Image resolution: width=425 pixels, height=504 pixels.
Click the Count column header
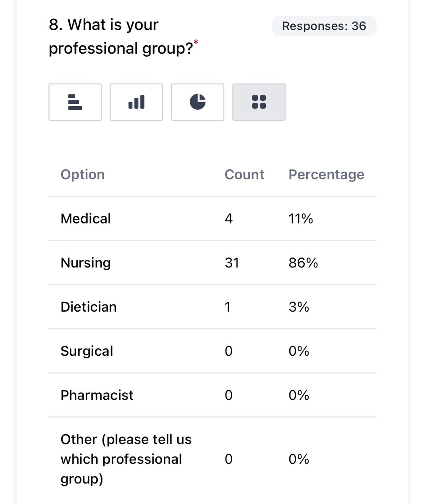click(x=244, y=174)
